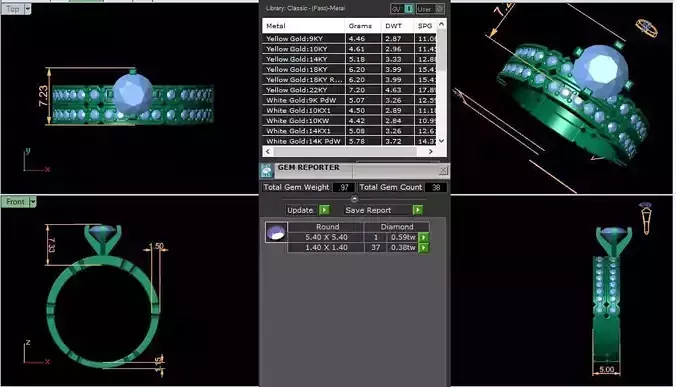
Task: Click the Top viewport label
Action: [13, 9]
